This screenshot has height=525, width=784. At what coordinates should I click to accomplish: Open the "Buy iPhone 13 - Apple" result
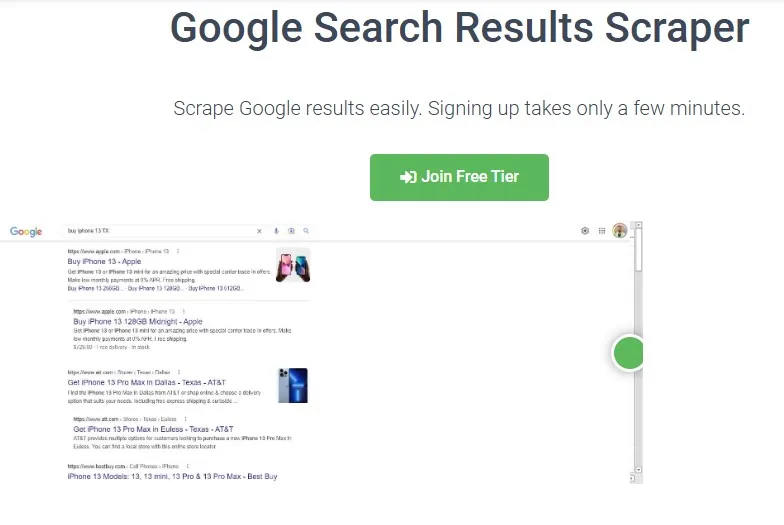click(x=104, y=261)
